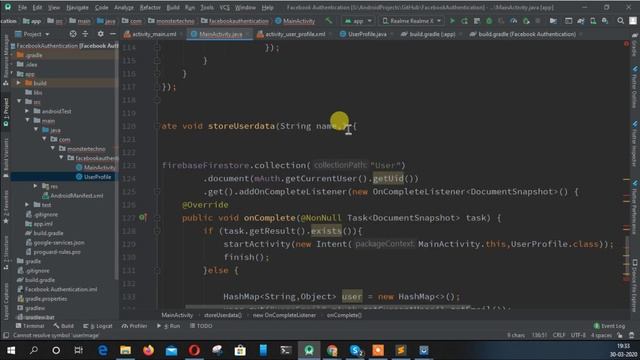Open the Run tool window

click(x=169, y=326)
